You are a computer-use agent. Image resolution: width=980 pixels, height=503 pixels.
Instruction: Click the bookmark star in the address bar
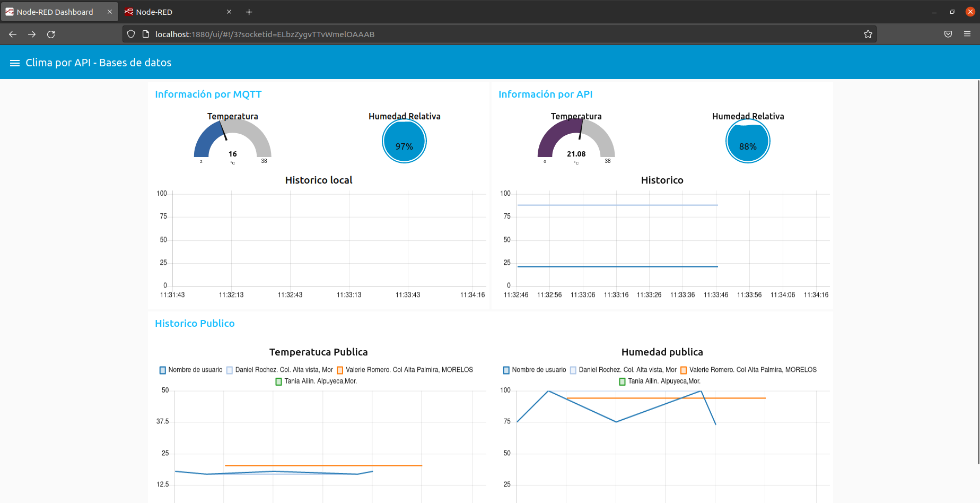pos(868,34)
